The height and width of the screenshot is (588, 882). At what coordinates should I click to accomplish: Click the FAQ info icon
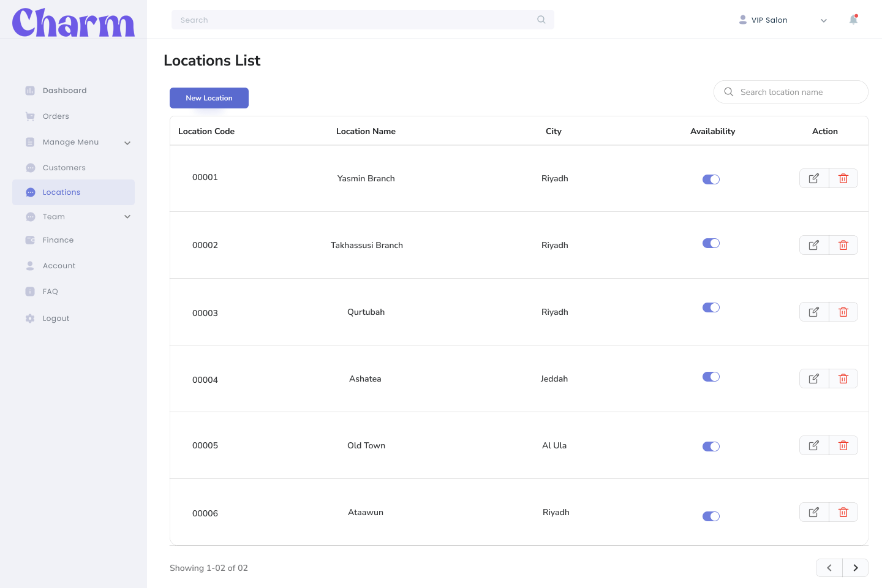pyautogui.click(x=30, y=292)
